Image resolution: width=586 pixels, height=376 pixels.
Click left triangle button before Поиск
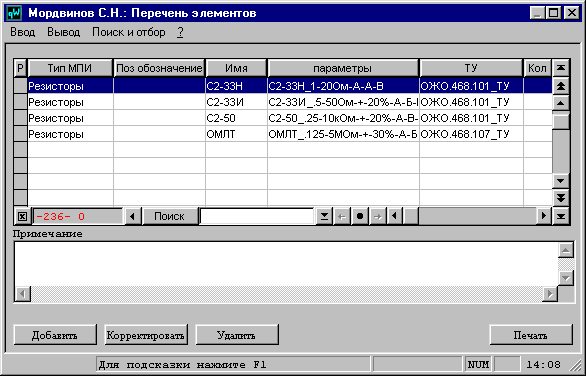[133, 216]
